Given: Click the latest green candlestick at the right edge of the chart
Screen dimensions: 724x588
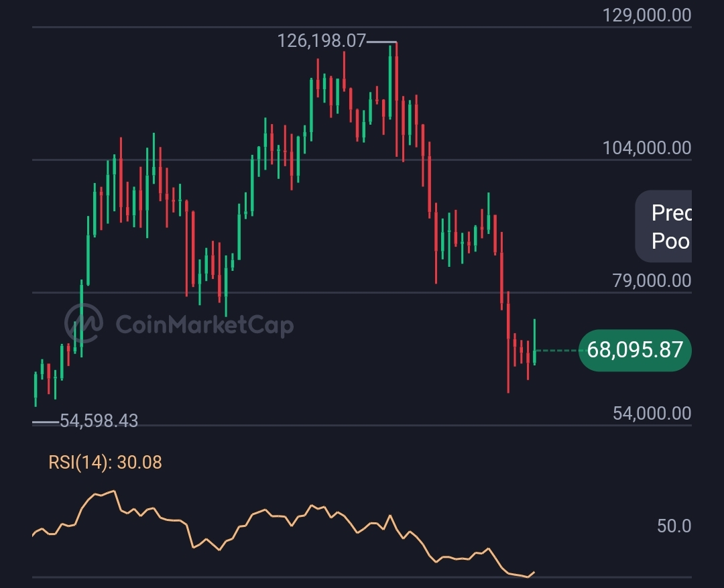Looking at the screenshot, I should pos(535,342).
